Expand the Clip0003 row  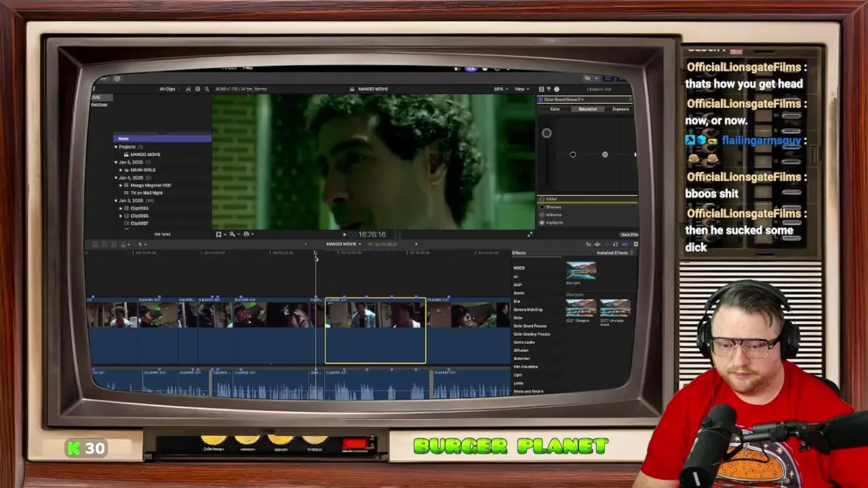(x=121, y=208)
